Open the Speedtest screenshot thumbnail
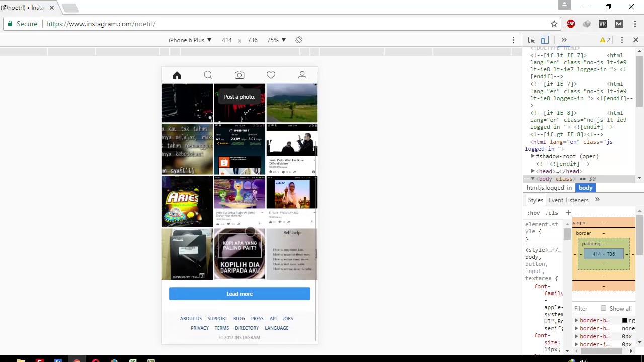 pos(239,149)
